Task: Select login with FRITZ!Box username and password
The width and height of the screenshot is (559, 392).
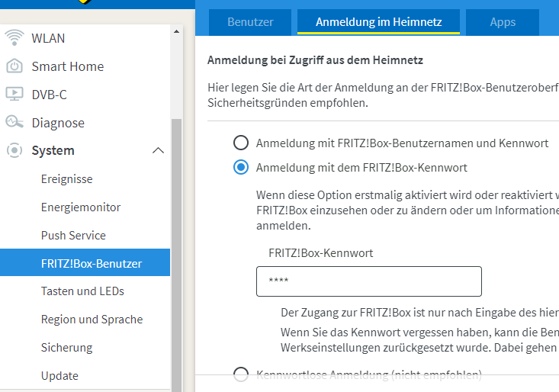Action: 241,143
